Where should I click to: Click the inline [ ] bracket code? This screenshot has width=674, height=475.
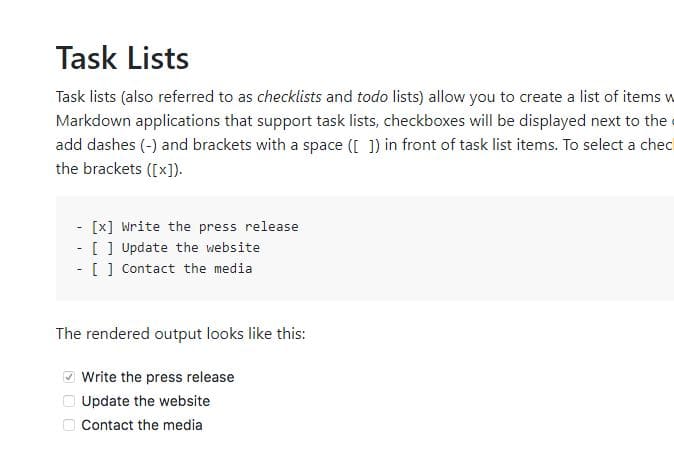click(364, 145)
